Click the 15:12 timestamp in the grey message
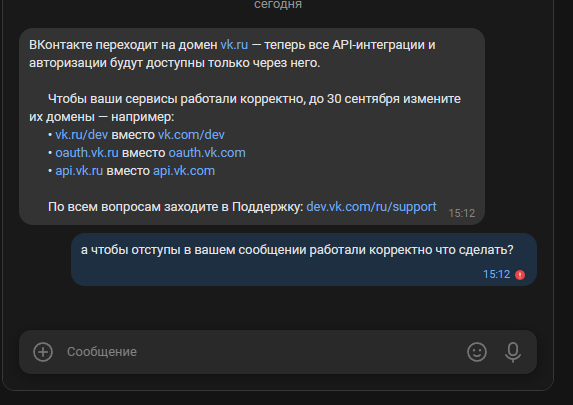Viewport: 573px width, 405px height. click(x=462, y=213)
